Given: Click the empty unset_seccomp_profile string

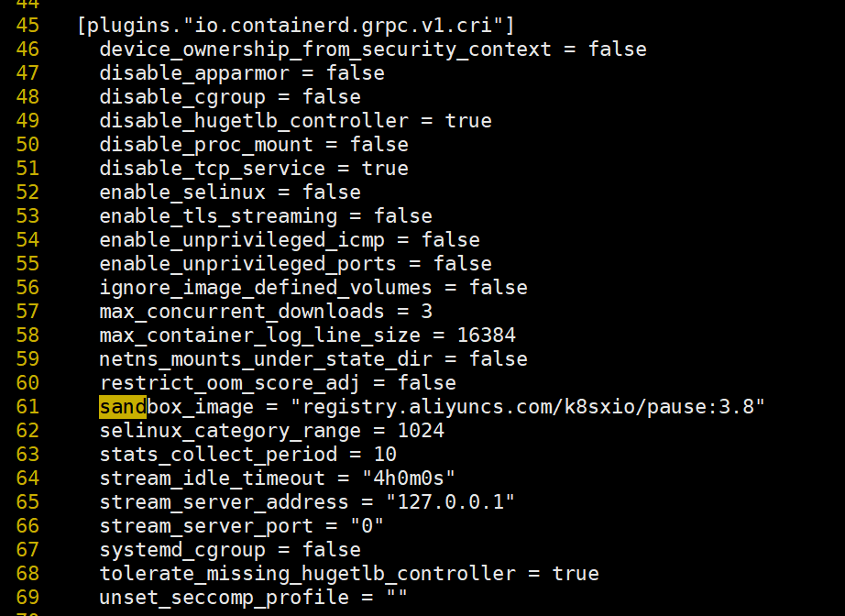Looking at the screenshot, I should click(x=397, y=597).
